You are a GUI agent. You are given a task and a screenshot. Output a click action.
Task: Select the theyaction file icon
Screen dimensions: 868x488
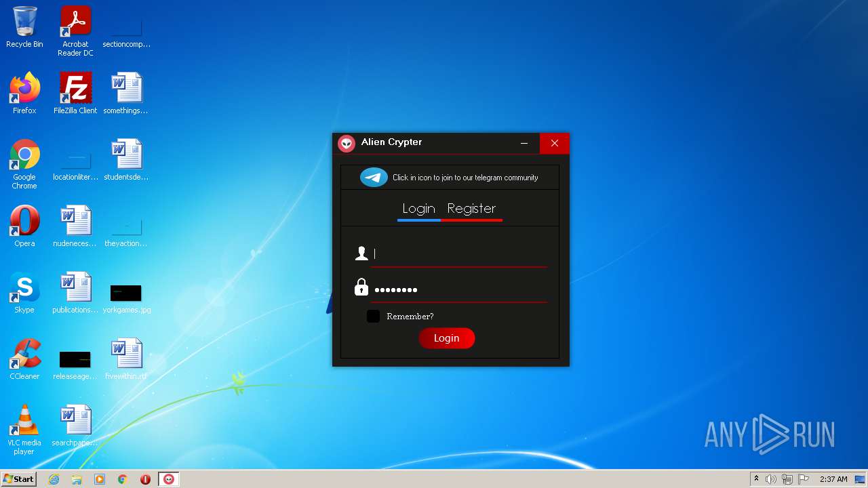click(126, 230)
